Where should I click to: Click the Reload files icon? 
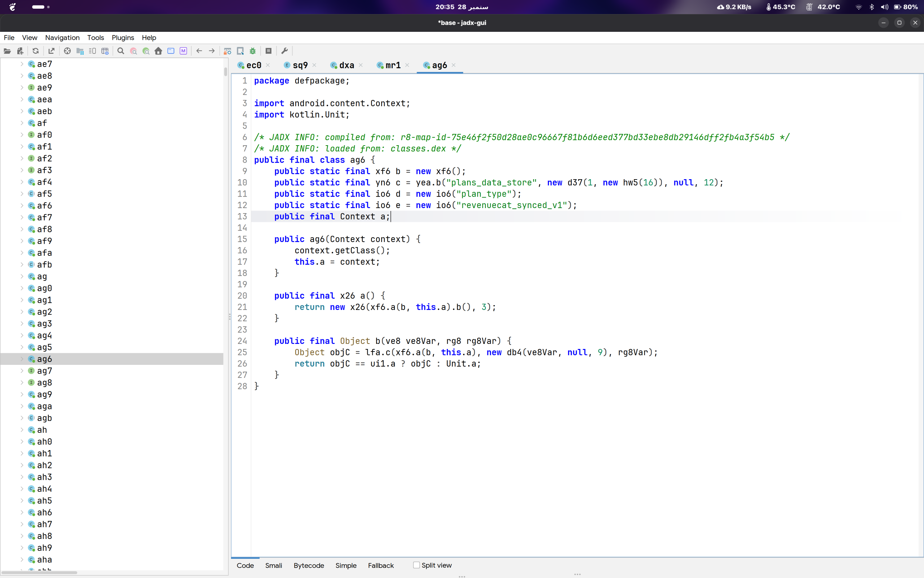(x=35, y=51)
